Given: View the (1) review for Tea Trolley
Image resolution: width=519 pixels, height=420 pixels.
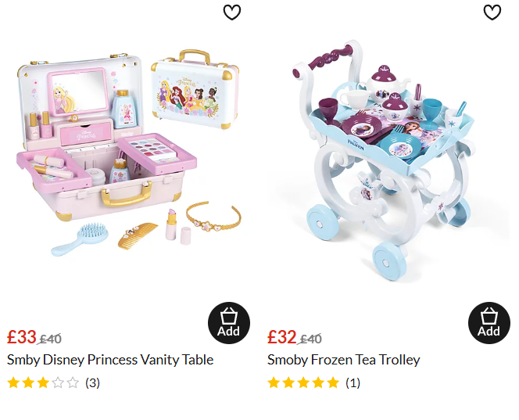Looking at the screenshot, I should pyautogui.click(x=353, y=383).
